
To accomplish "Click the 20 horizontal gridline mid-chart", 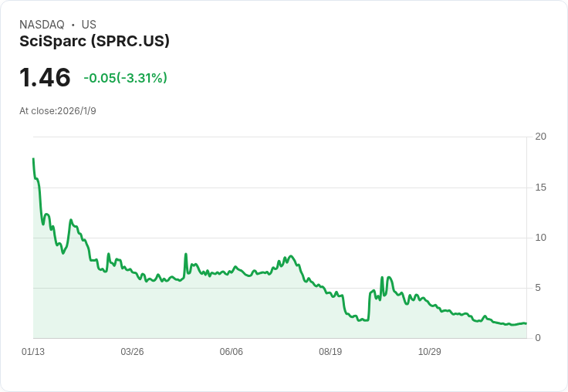I will [x=279, y=137].
